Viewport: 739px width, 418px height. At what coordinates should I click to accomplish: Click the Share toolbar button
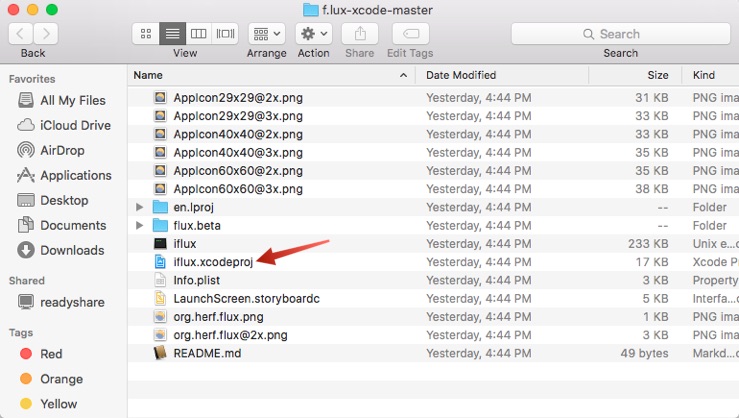pos(360,33)
